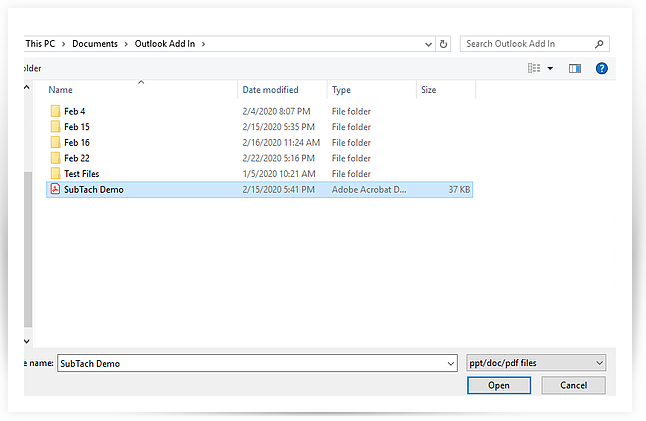Go to This PC breadcrumb

(x=40, y=44)
